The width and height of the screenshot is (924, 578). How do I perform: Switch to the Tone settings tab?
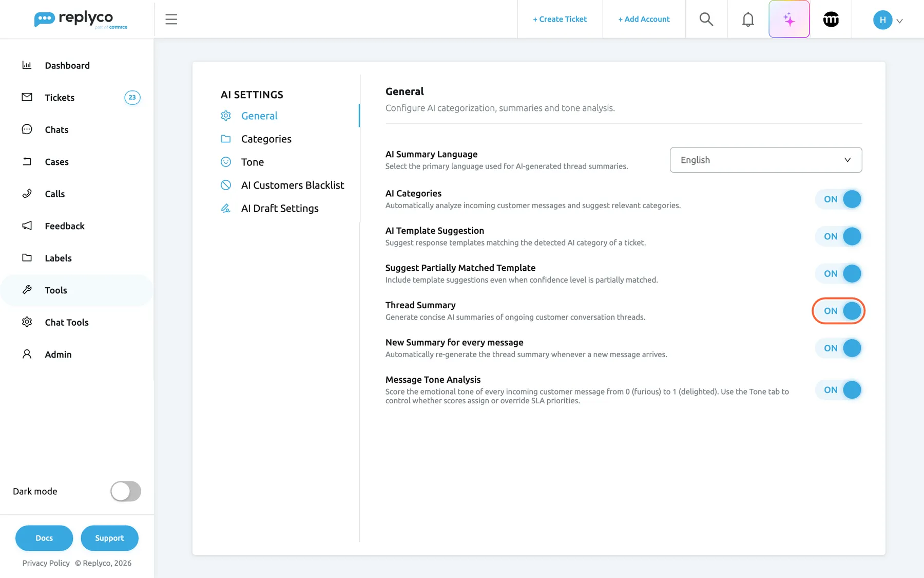pos(252,162)
